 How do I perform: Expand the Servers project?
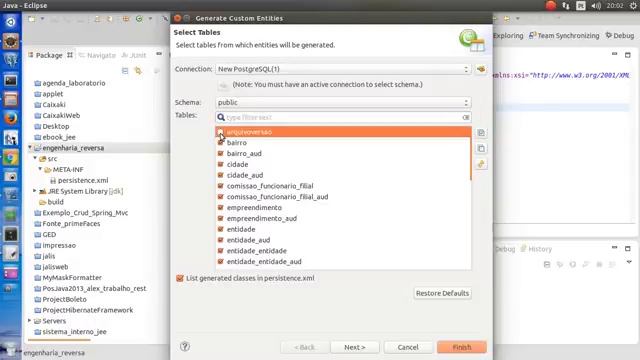coord(30,320)
